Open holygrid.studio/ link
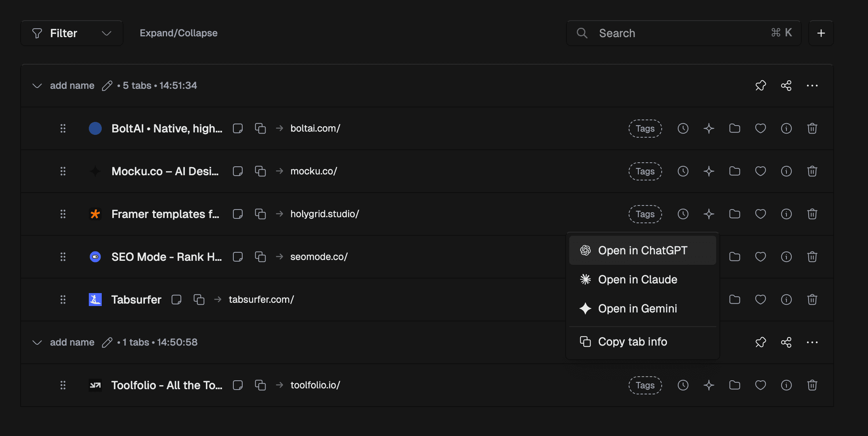The image size is (868, 436). pyautogui.click(x=325, y=214)
